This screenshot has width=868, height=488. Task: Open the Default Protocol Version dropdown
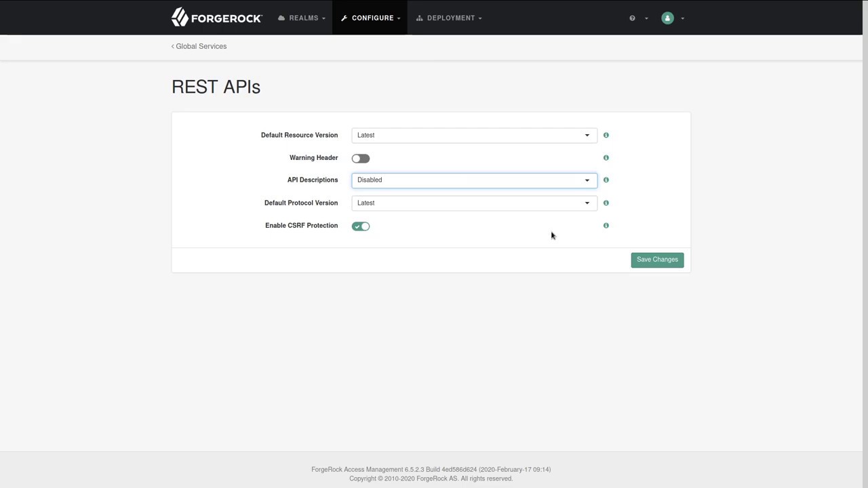click(x=474, y=203)
